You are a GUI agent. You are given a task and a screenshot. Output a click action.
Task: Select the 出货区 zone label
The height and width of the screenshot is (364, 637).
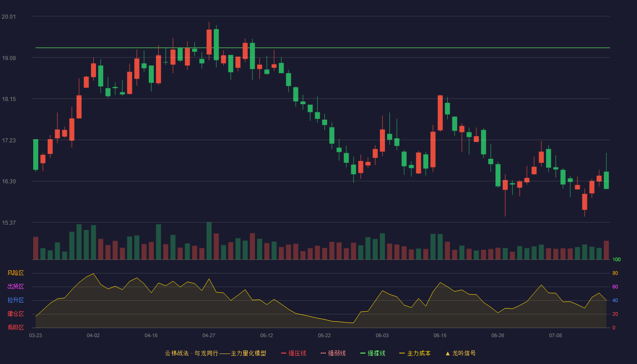click(15, 287)
